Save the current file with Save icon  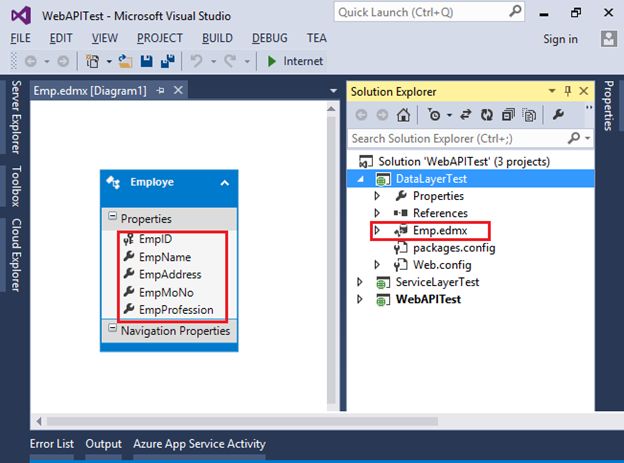pyautogui.click(x=146, y=61)
